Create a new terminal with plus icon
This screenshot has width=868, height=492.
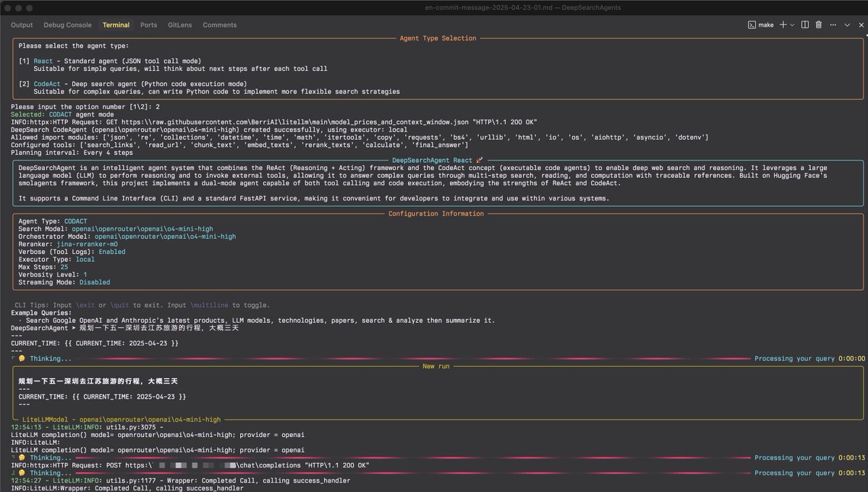pyautogui.click(x=783, y=25)
